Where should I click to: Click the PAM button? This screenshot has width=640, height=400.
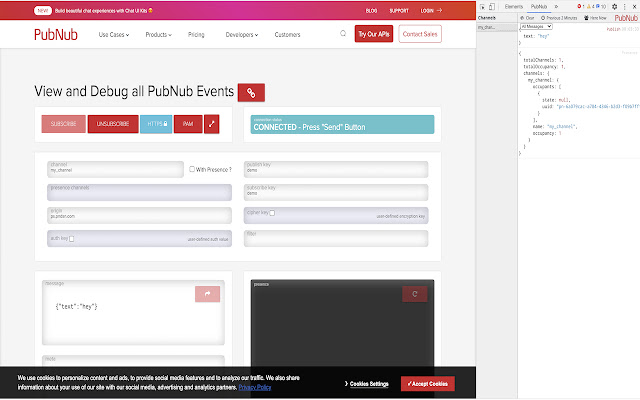point(188,124)
